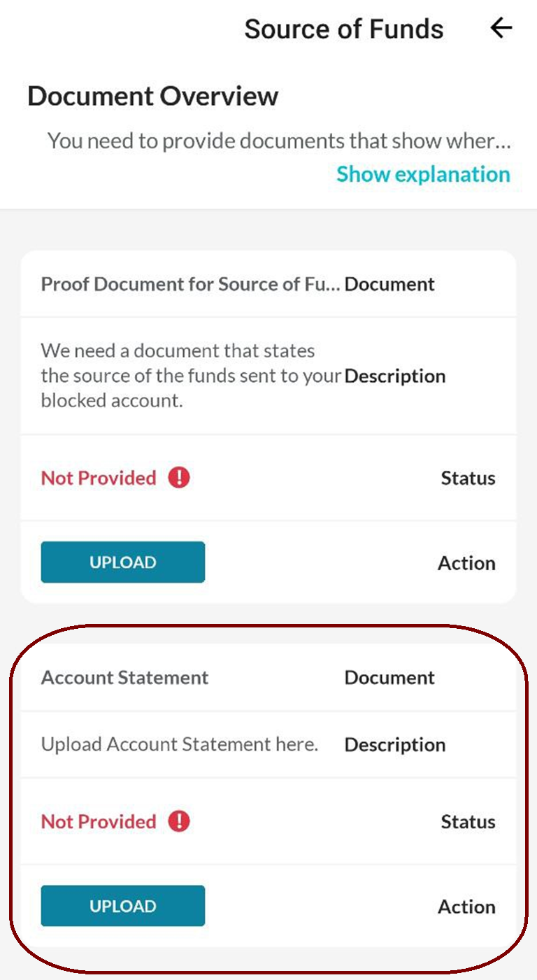The width and height of the screenshot is (537, 980).
Task: Show explanation for document requirements
Action: [422, 173]
